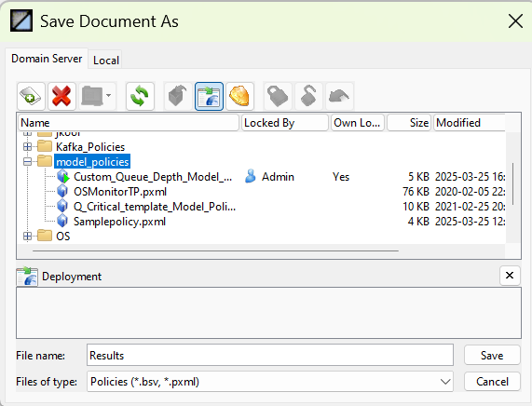
Task: Click the closed padlock lock icon
Action: (278, 96)
